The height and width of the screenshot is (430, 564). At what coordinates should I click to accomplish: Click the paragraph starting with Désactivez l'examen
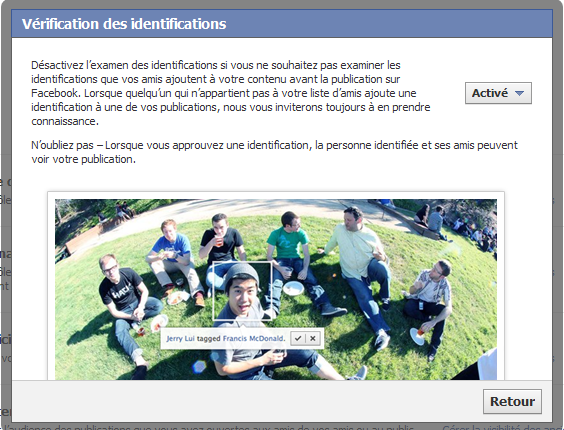pyautogui.click(x=231, y=93)
